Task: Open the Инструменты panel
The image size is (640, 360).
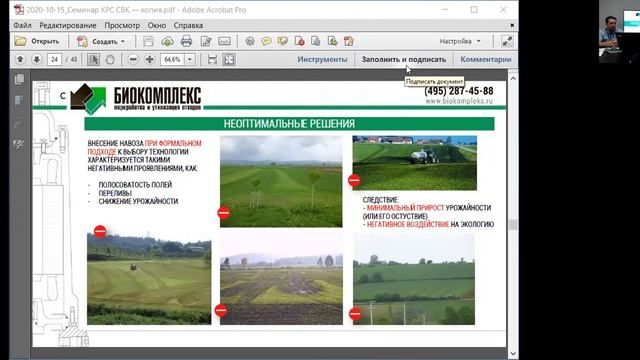Action: pyautogui.click(x=322, y=60)
